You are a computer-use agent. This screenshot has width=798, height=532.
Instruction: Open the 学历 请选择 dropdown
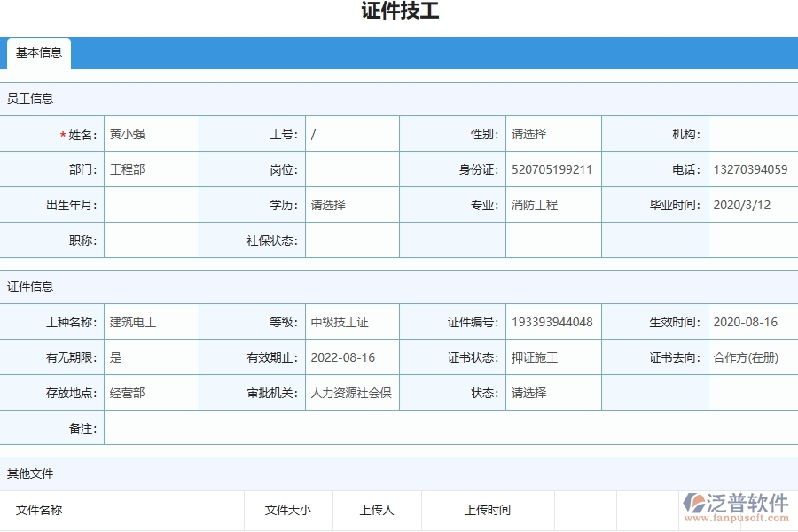point(353,205)
